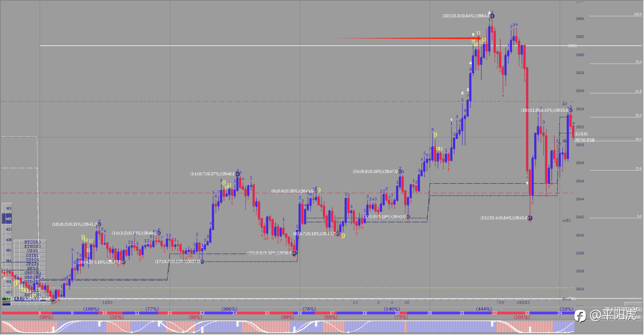Switch chart to W1 timeframe
Image resolution: width=644 pixels, height=335 pixels.
click(x=8, y=282)
